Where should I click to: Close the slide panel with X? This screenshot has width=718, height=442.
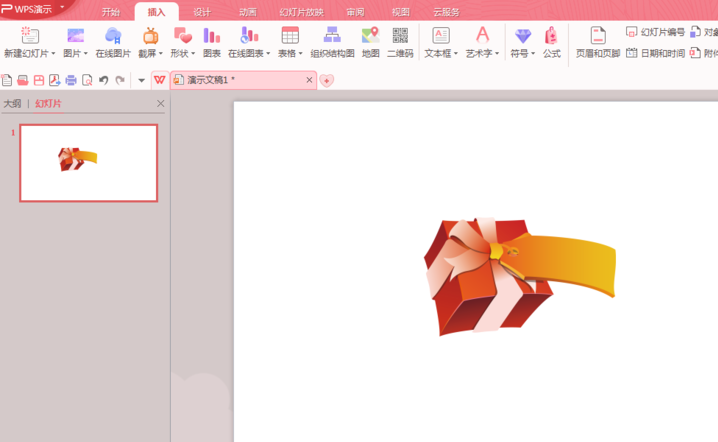pyautogui.click(x=161, y=103)
